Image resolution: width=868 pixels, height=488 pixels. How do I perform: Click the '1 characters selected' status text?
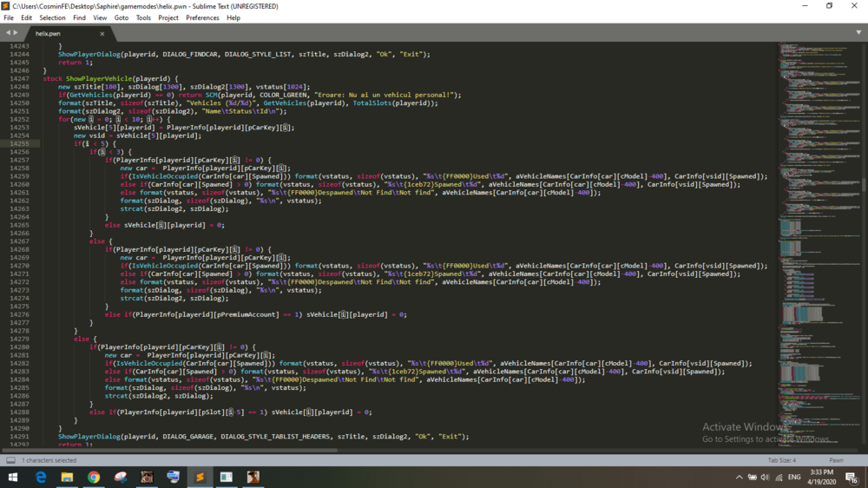click(x=49, y=460)
